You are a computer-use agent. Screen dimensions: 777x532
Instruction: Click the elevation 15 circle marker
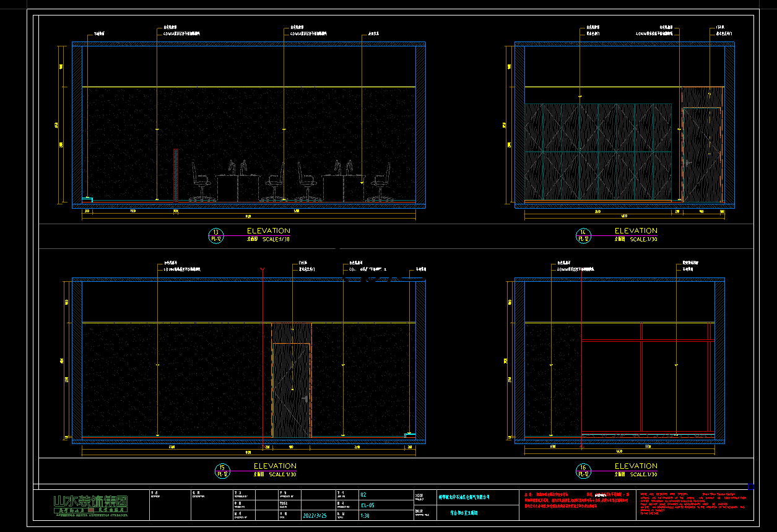pyautogui.click(x=222, y=471)
